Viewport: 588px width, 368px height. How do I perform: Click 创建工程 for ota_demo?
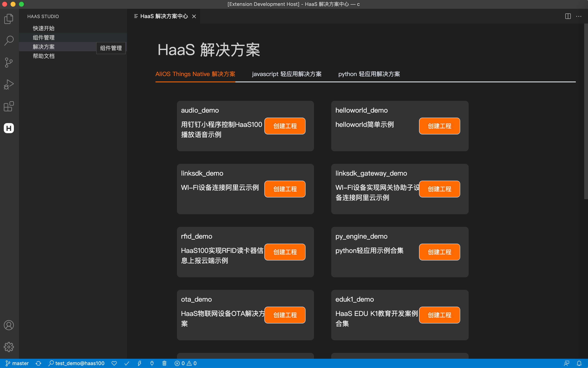(285, 315)
